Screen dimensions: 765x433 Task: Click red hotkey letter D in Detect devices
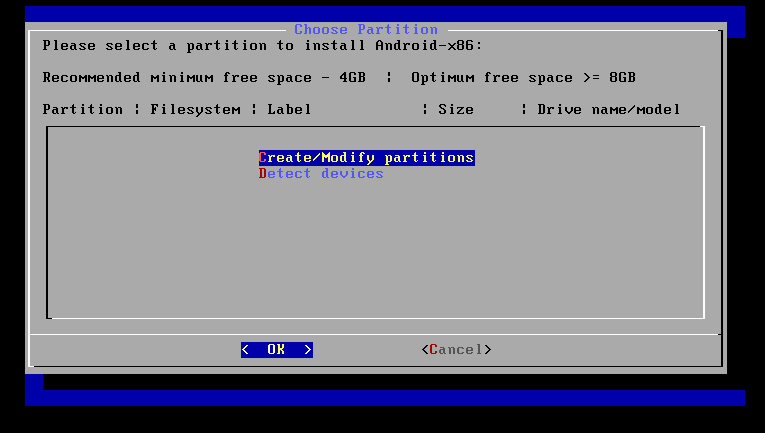pos(262,174)
